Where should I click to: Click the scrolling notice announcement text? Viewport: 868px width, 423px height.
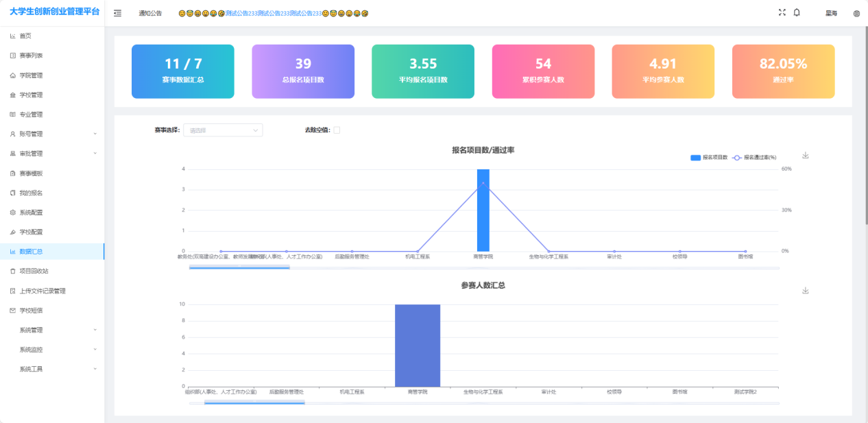[x=274, y=13]
